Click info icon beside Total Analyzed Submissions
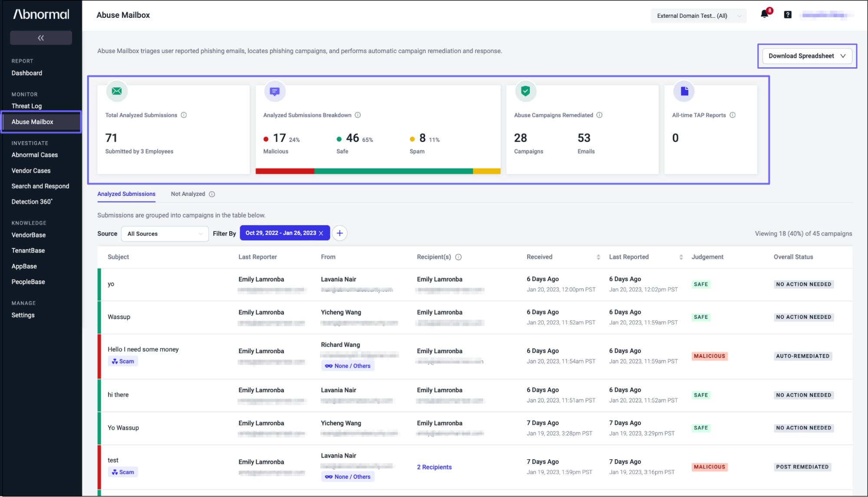This screenshot has height=497, width=868. [184, 115]
